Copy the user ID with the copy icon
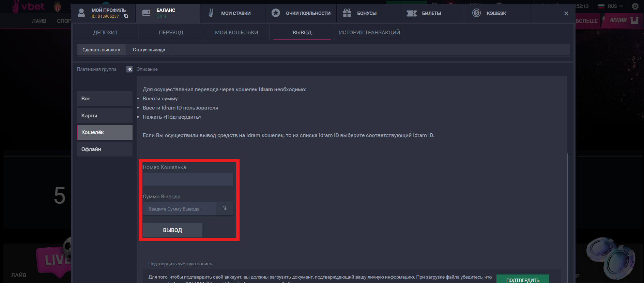The image size is (644, 283). click(x=126, y=16)
